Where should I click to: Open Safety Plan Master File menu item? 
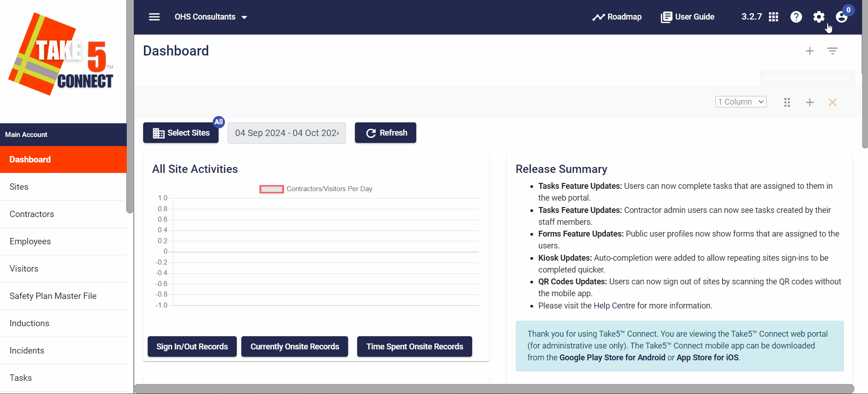pos(53,296)
